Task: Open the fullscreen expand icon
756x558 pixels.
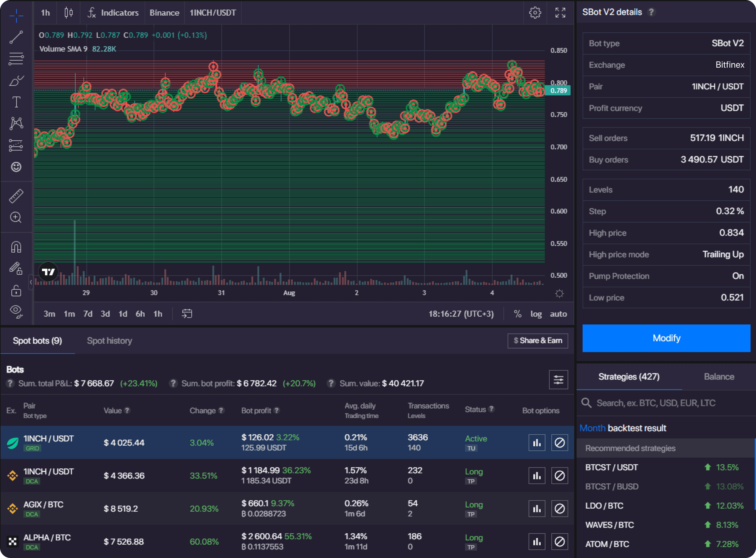Action: point(561,12)
